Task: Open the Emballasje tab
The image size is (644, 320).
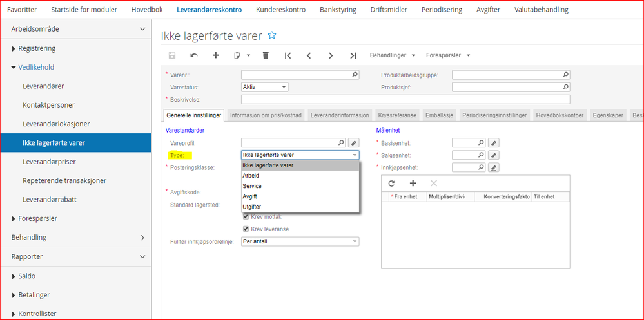Action: [x=440, y=116]
